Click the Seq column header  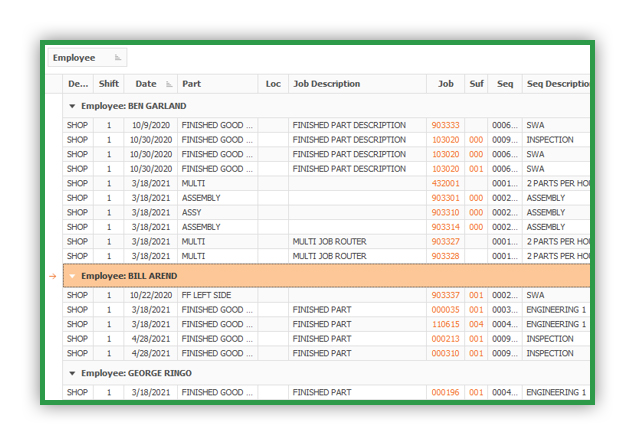click(x=505, y=84)
